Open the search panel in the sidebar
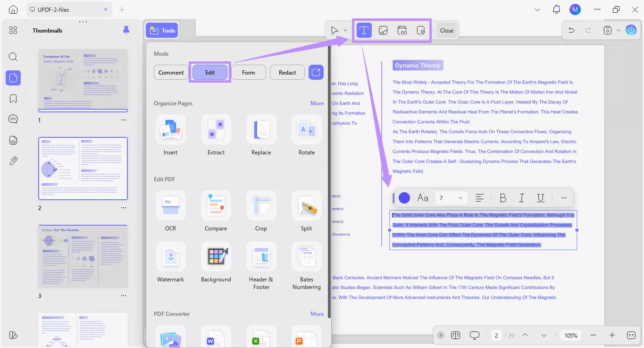Screen dimensions: 644x348 click(x=13, y=57)
